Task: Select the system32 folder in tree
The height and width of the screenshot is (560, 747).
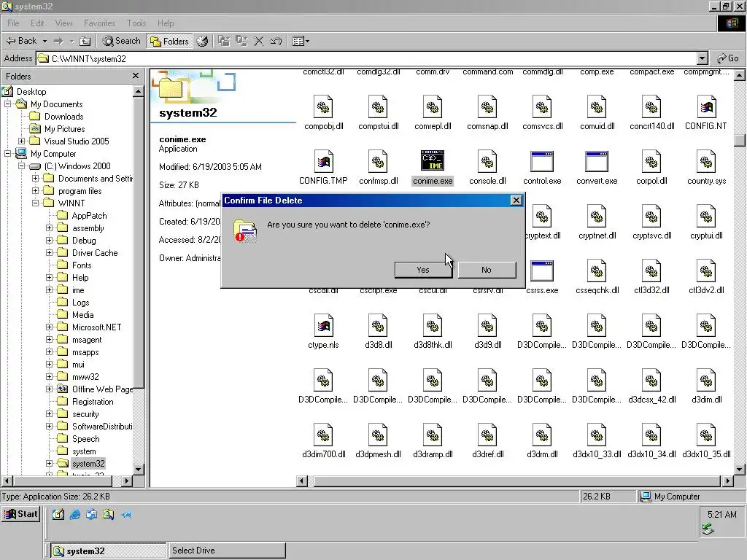Action: (88, 463)
